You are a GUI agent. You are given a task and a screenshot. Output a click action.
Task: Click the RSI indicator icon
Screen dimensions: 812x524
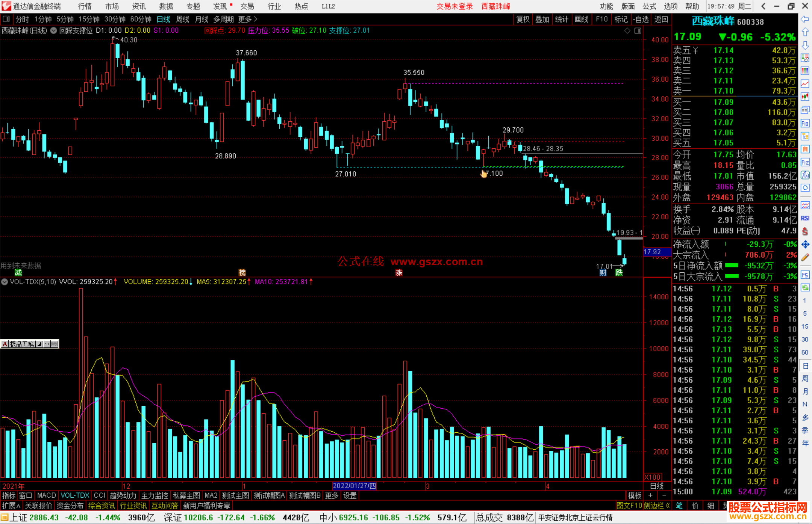805,218
